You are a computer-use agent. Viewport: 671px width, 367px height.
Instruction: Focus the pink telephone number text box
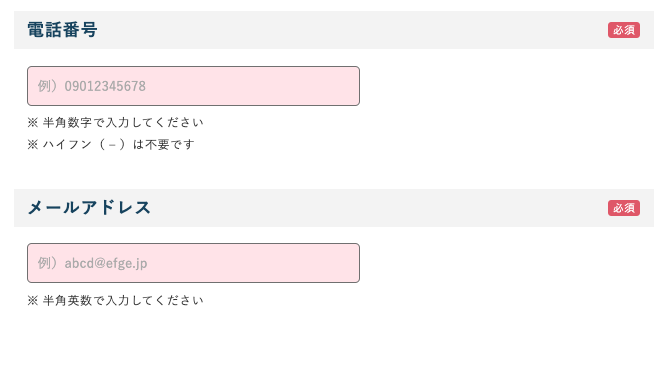coord(193,86)
